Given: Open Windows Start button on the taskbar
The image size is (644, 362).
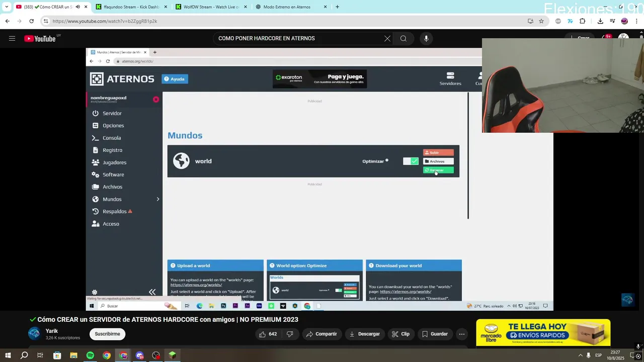Looking at the screenshot, I should [8, 355].
